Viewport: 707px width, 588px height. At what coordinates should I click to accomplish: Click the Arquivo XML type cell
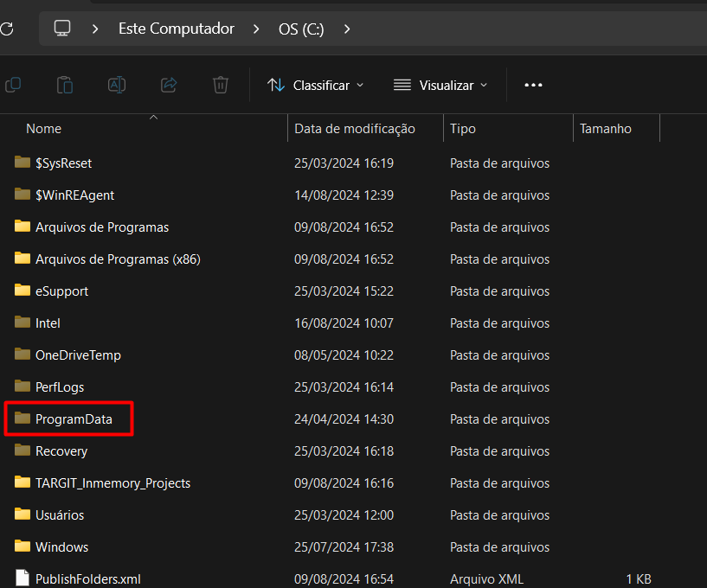(486, 579)
